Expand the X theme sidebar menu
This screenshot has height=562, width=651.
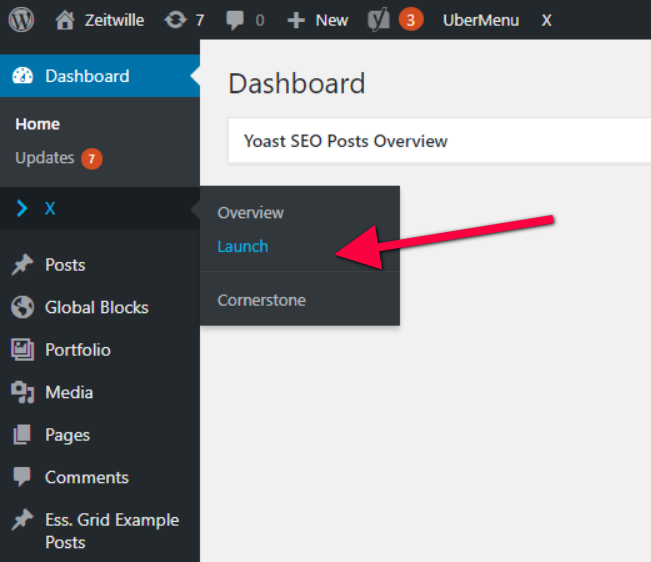click(x=50, y=208)
